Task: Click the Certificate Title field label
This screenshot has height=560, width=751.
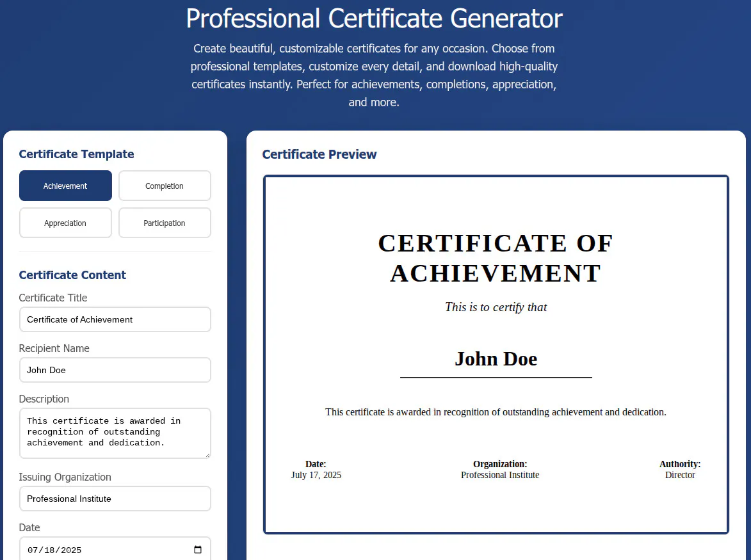Action: (x=53, y=298)
